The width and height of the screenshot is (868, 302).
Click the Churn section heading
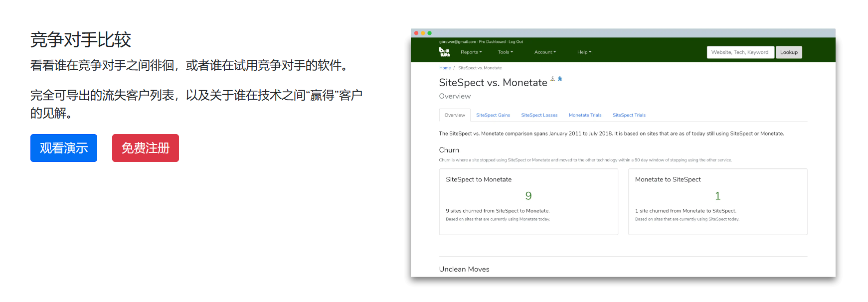tap(449, 150)
